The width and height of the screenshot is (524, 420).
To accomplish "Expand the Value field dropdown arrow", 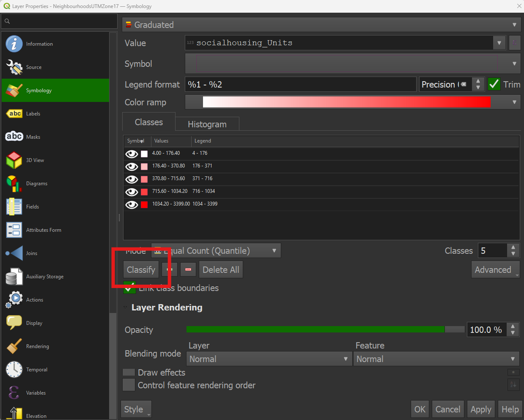I will 499,43.
